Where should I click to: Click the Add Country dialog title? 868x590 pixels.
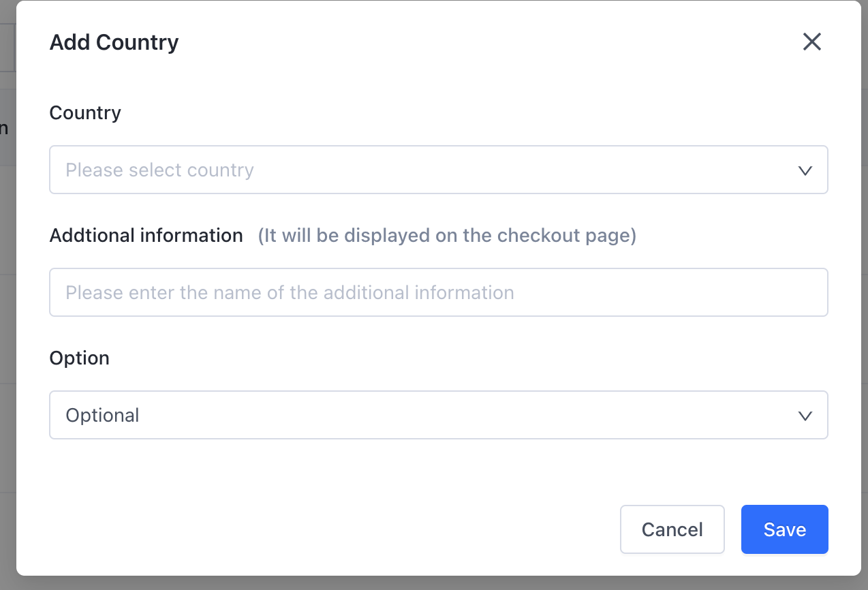[114, 42]
